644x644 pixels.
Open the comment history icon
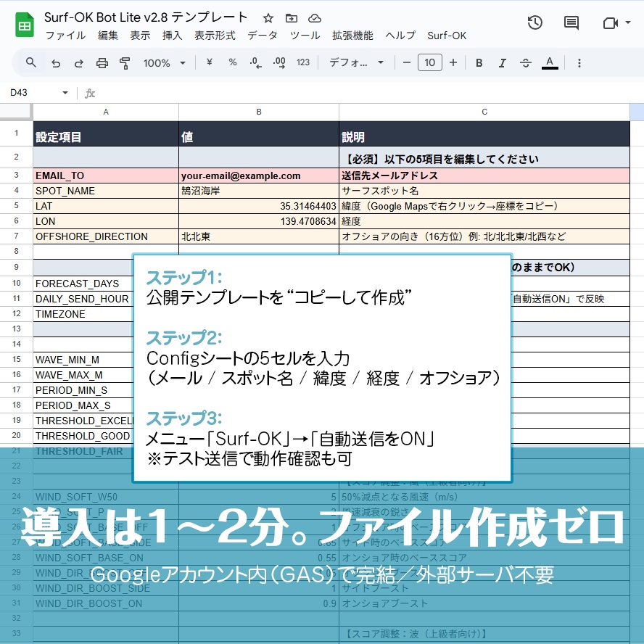coord(571,22)
